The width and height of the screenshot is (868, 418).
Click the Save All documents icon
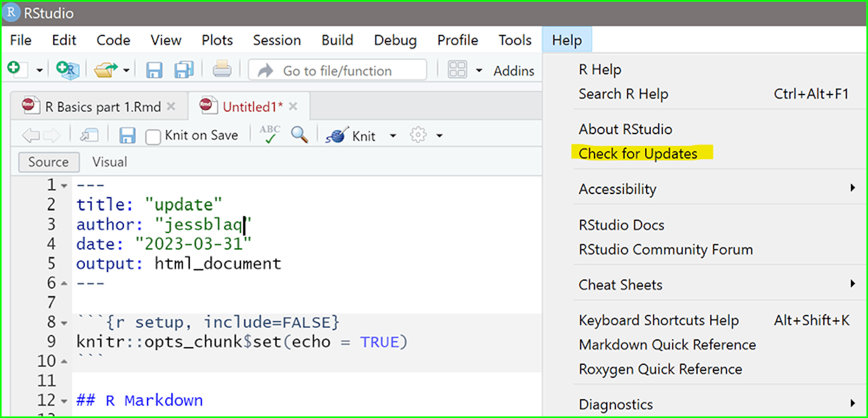(x=184, y=70)
